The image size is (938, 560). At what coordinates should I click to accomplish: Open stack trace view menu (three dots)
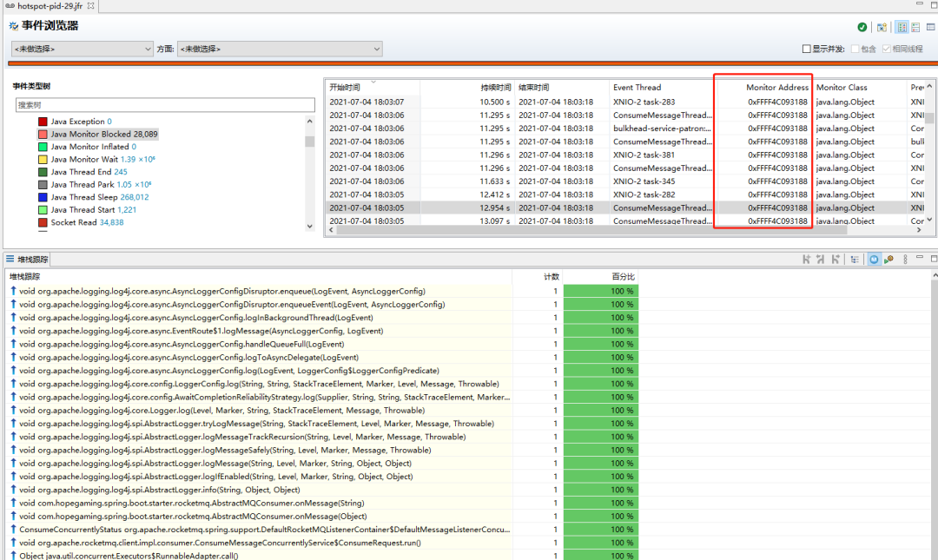905,259
